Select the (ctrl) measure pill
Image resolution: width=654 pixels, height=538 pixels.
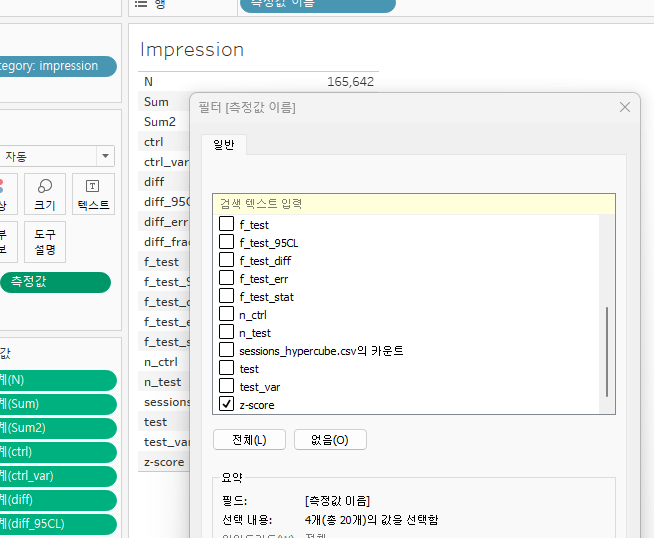pos(58,452)
